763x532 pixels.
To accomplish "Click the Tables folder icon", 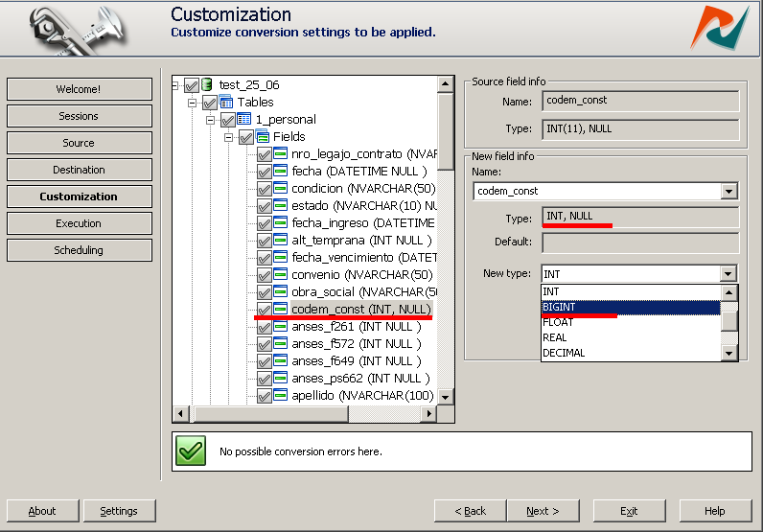I will click(226, 103).
